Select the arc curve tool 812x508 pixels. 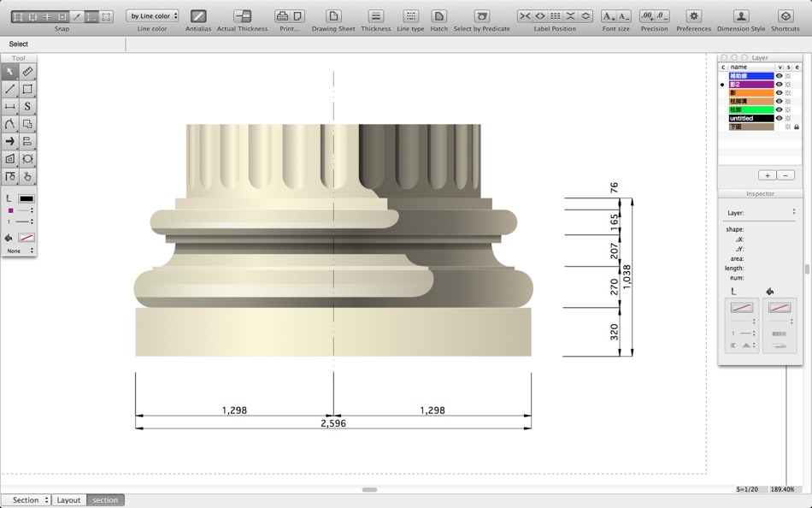[x=10, y=124]
